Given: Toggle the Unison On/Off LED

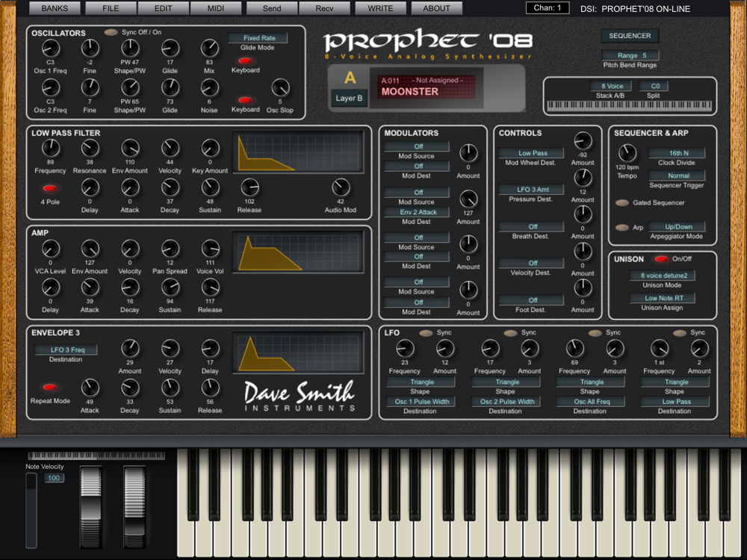Looking at the screenshot, I should (x=660, y=259).
